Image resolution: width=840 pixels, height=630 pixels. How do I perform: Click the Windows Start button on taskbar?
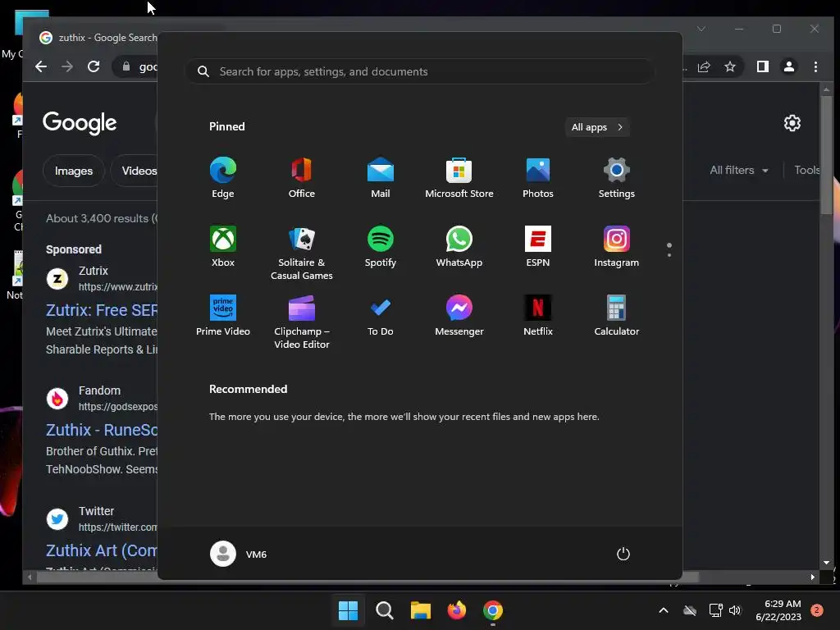point(348,610)
